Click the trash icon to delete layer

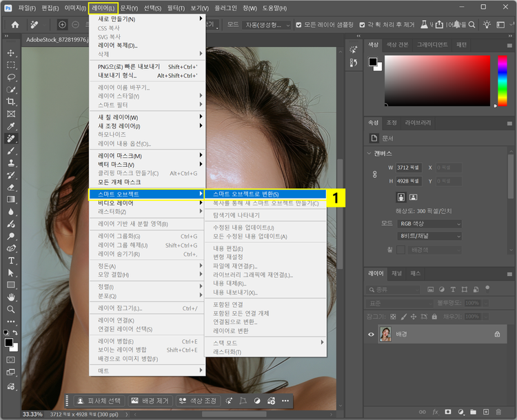pos(498,412)
